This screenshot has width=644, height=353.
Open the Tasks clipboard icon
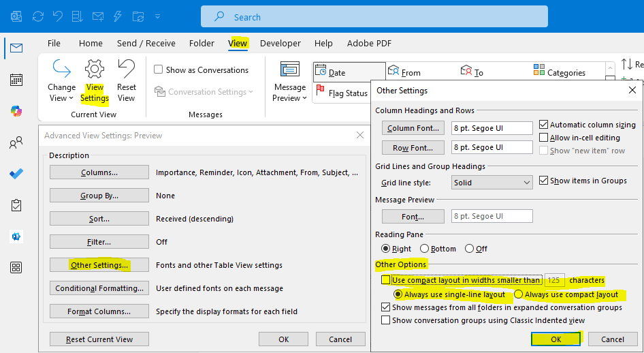pyautogui.click(x=16, y=205)
